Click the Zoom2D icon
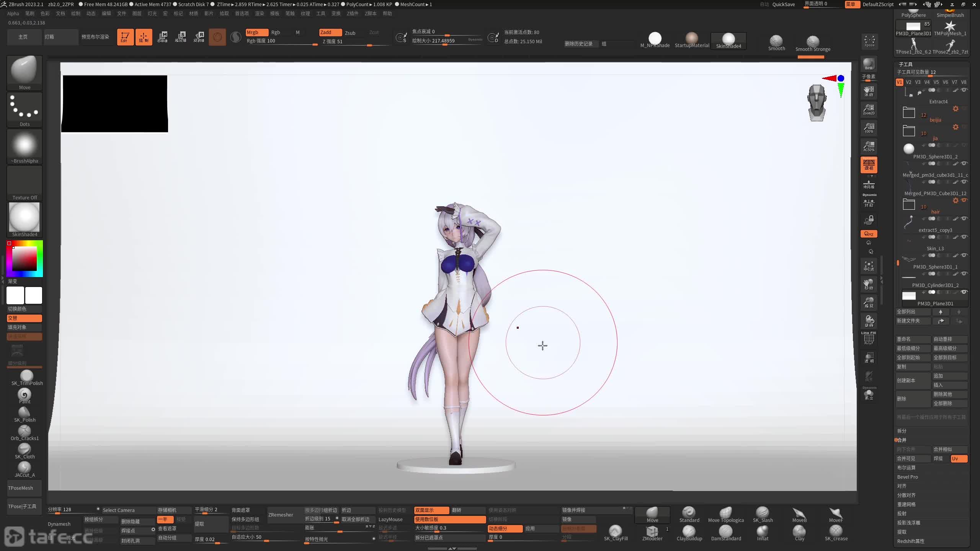The height and width of the screenshot is (551, 980). [869, 109]
